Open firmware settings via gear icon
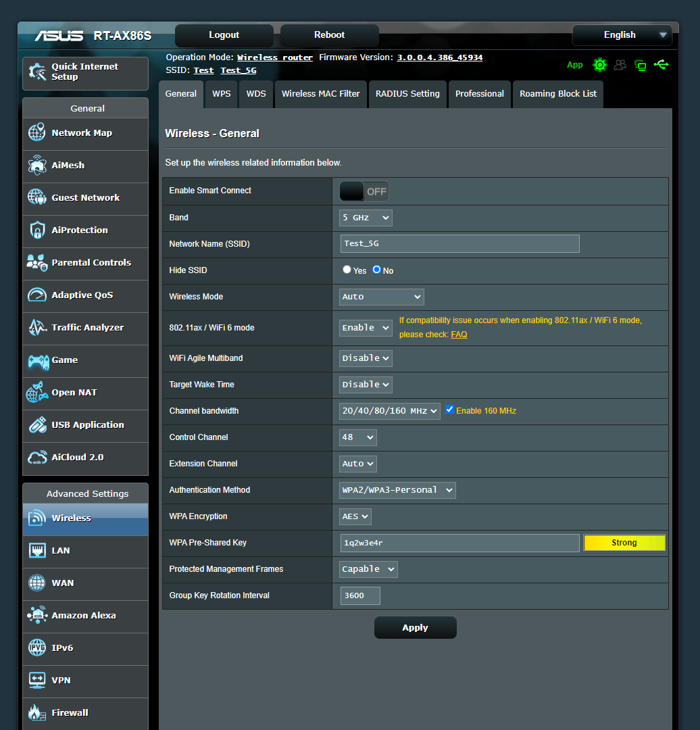The height and width of the screenshot is (730, 700). coord(600,65)
